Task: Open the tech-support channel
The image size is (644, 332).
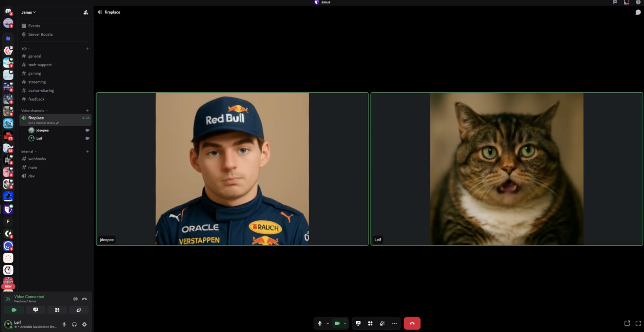Action: pyautogui.click(x=40, y=65)
